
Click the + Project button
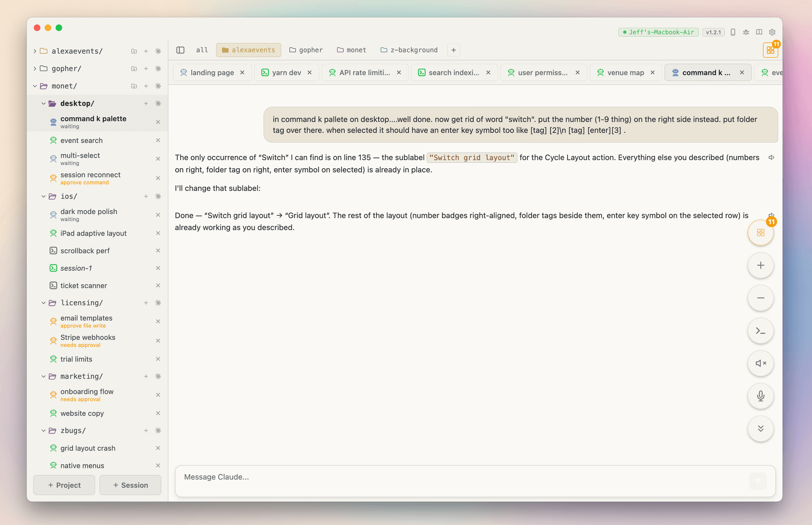pyautogui.click(x=64, y=485)
